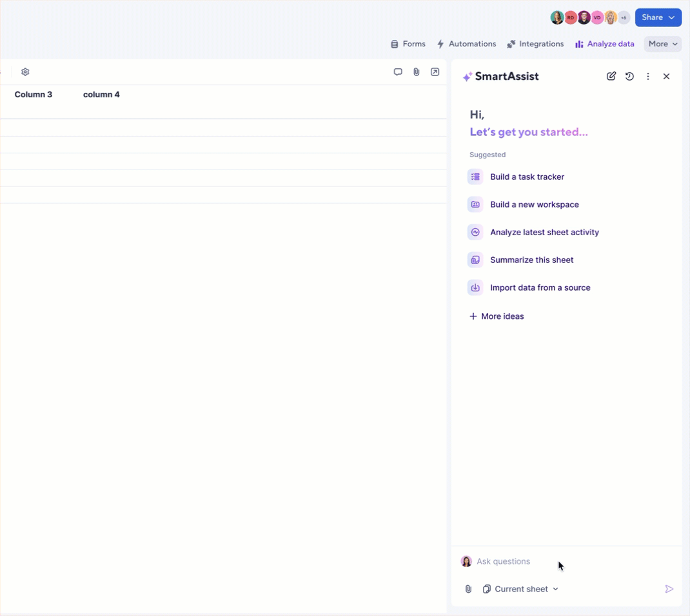Open the comments speech bubble icon
Viewport: 690px width, 616px height.
[398, 72]
